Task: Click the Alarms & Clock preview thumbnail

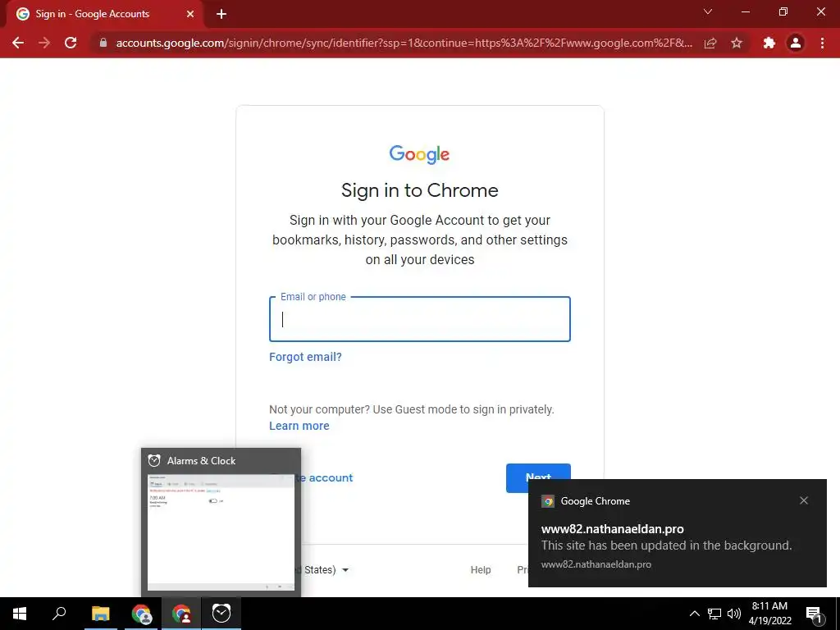Action: click(x=221, y=532)
